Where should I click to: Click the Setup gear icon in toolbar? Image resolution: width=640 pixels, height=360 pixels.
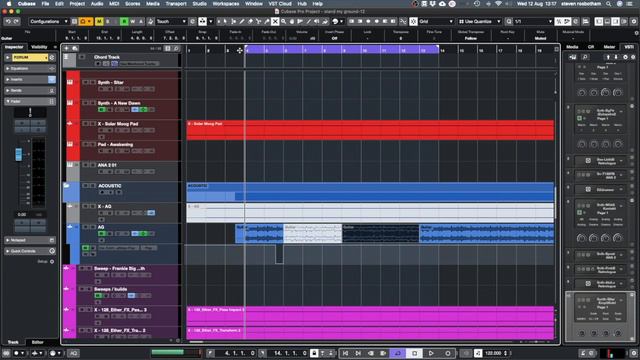(x=634, y=21)
